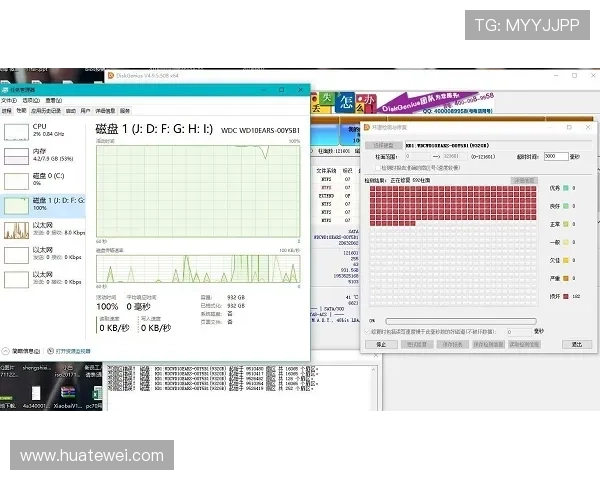
Task: Click the 损坏 red color legend swatch
Action: 564,297
